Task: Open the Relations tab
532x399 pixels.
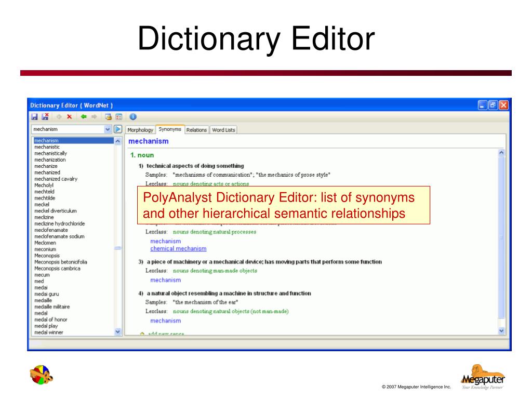Action: click(196, 130)
